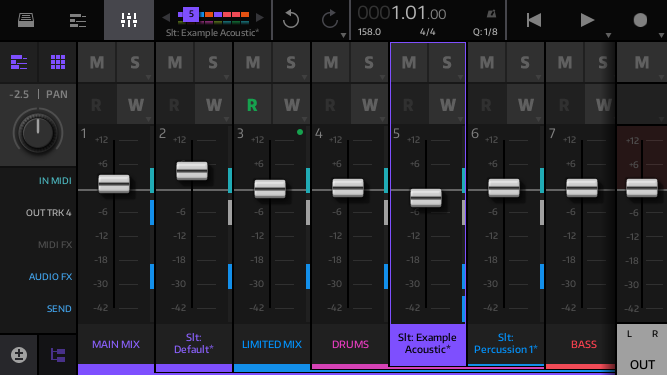The width and height of the screenshot is (667, 375).
Task: Solo track 6 Percussion 1
Action: coord(525,62)
